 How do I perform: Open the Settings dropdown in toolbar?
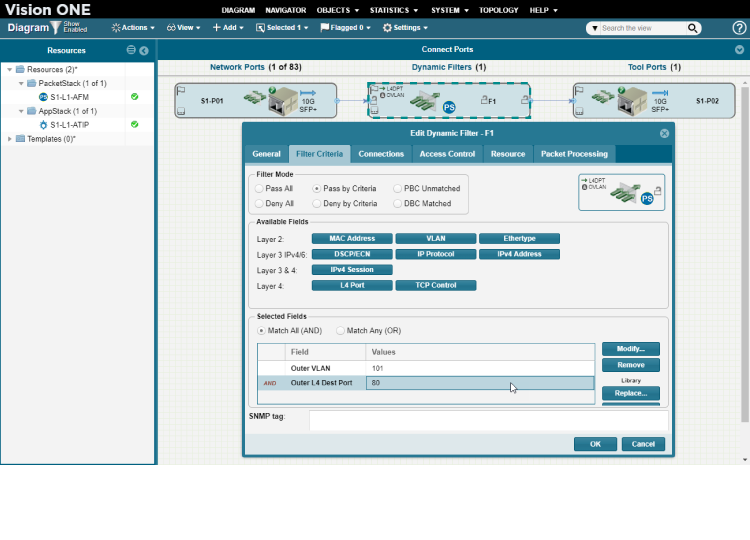pos(405,28)
